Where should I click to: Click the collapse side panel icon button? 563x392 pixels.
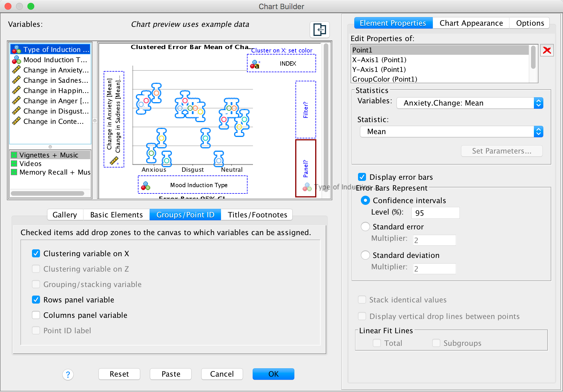click(319, 29)
